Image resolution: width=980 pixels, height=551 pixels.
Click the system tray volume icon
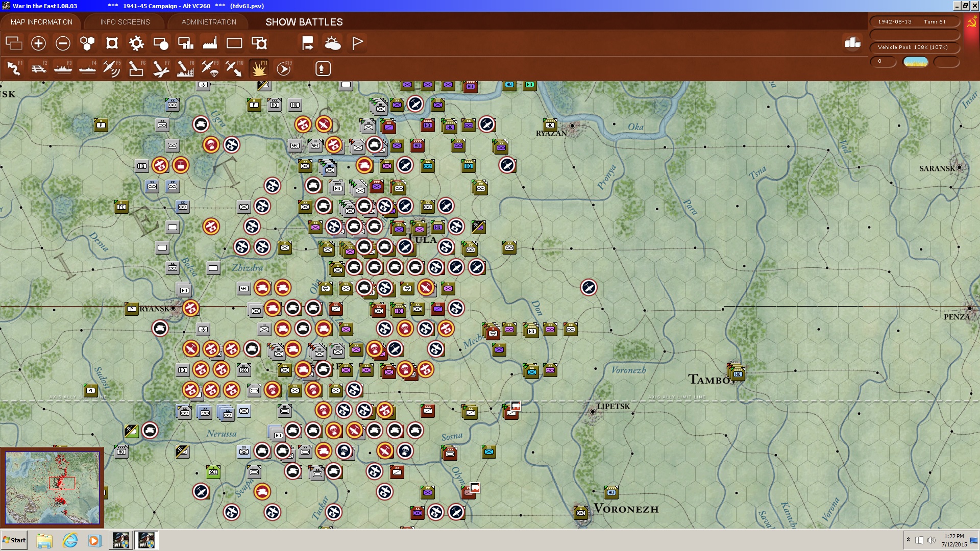click(x=932, y=540)
